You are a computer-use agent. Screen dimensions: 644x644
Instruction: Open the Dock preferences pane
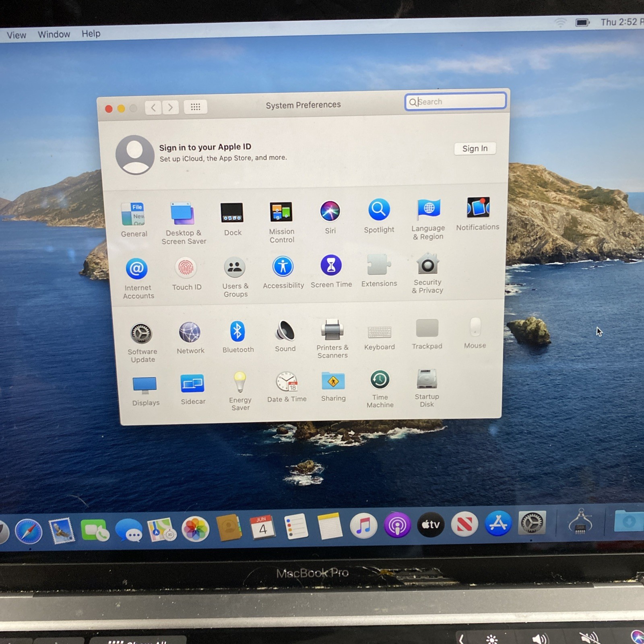[x=232, y=213]
